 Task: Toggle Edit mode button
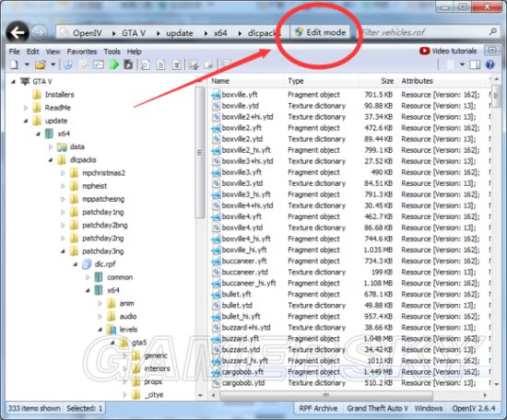click(321, 32)
